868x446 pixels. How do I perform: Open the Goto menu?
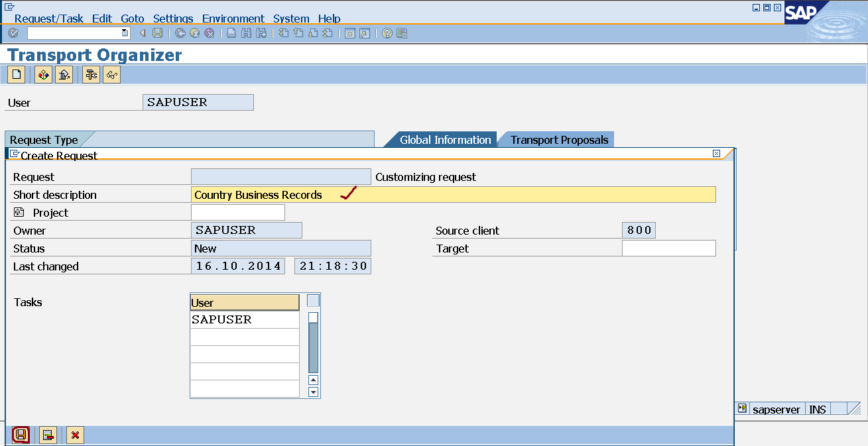[132, 19]
